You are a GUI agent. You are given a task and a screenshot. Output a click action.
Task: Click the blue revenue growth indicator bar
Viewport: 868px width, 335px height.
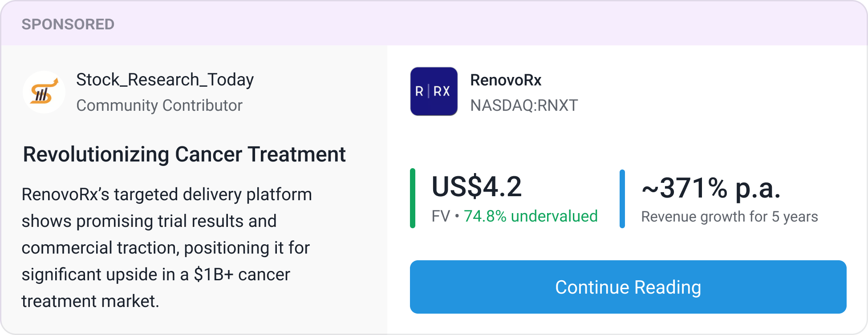tap(622, 198)
